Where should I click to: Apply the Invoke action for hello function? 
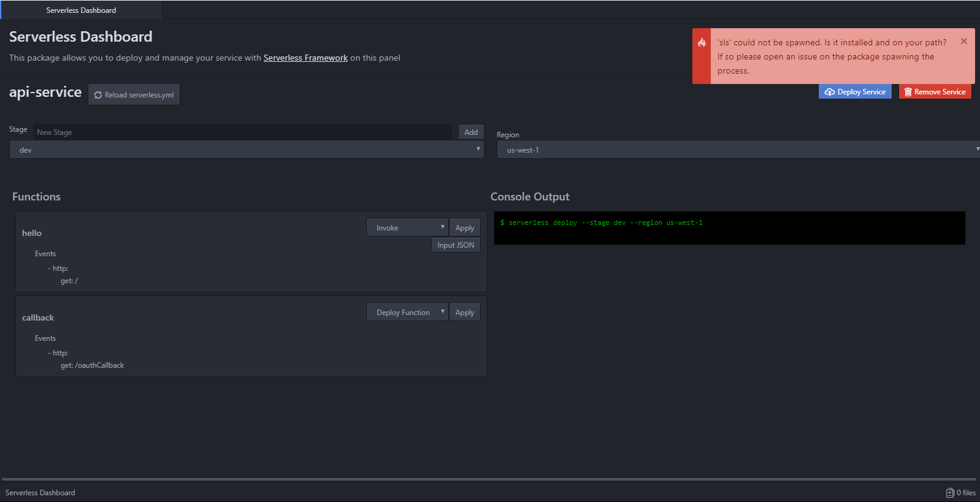tap(465, 227)
